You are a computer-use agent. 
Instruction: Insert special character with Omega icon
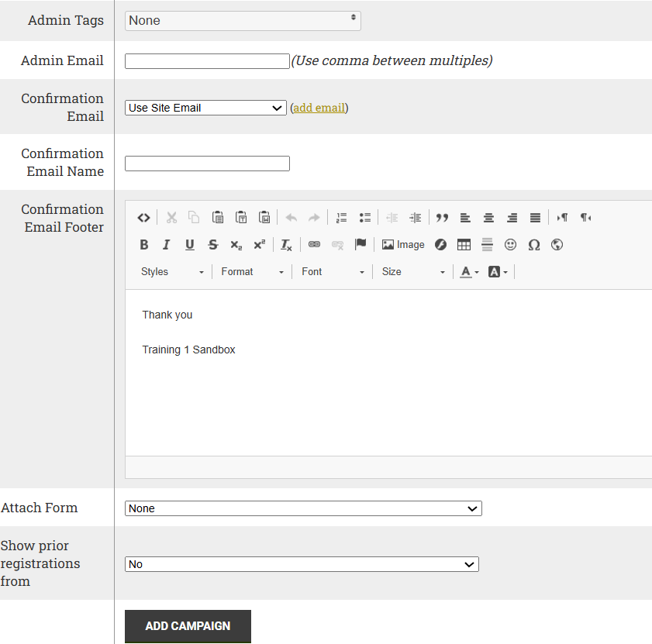(x=533, y=245)
